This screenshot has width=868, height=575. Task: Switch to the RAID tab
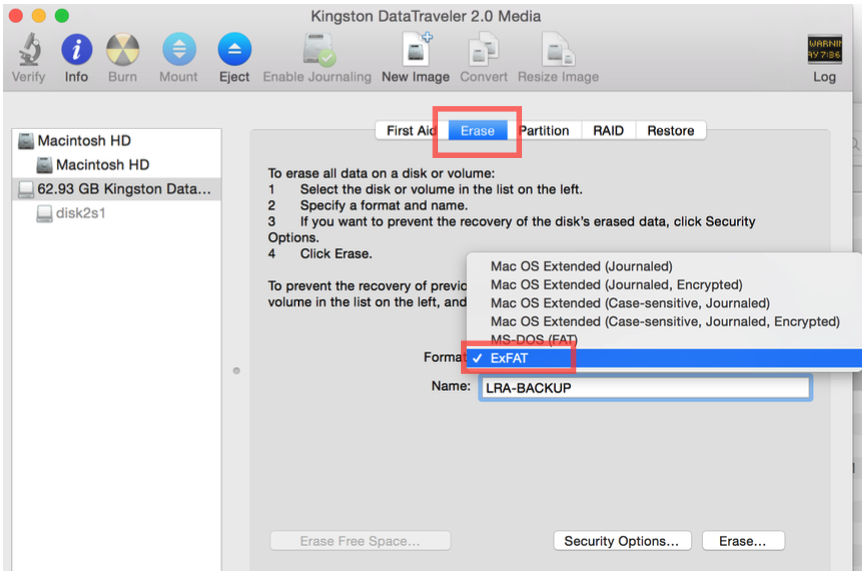click(x=608, y=131)
